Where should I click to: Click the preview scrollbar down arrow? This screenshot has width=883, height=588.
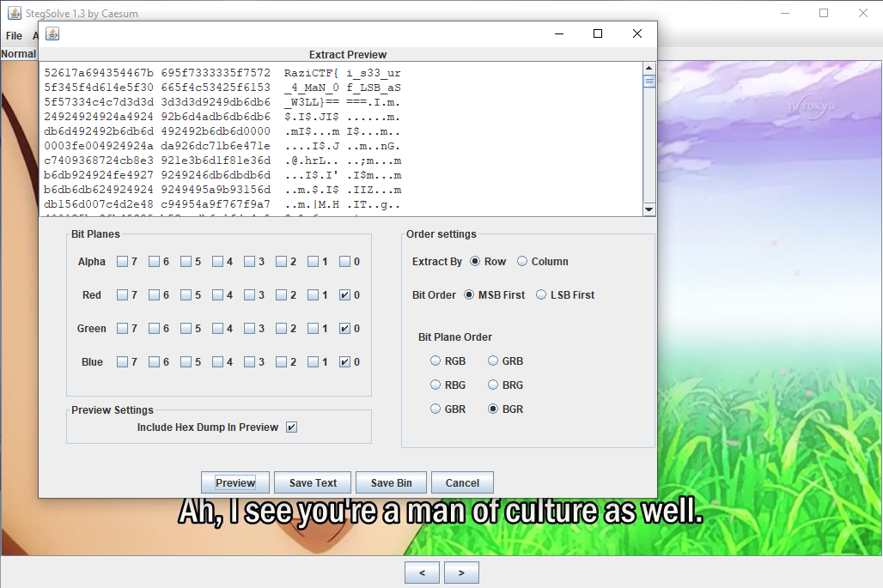[x=649, y=209]
